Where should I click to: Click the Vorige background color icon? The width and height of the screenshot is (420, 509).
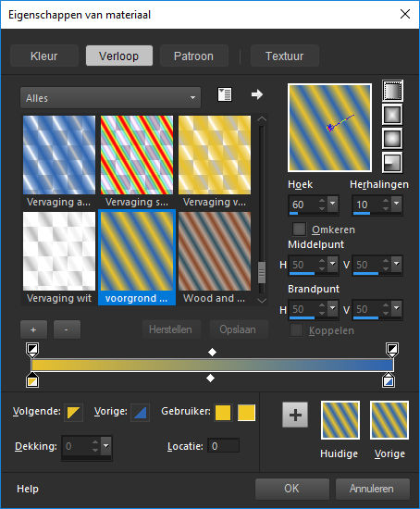click(140, 412)
